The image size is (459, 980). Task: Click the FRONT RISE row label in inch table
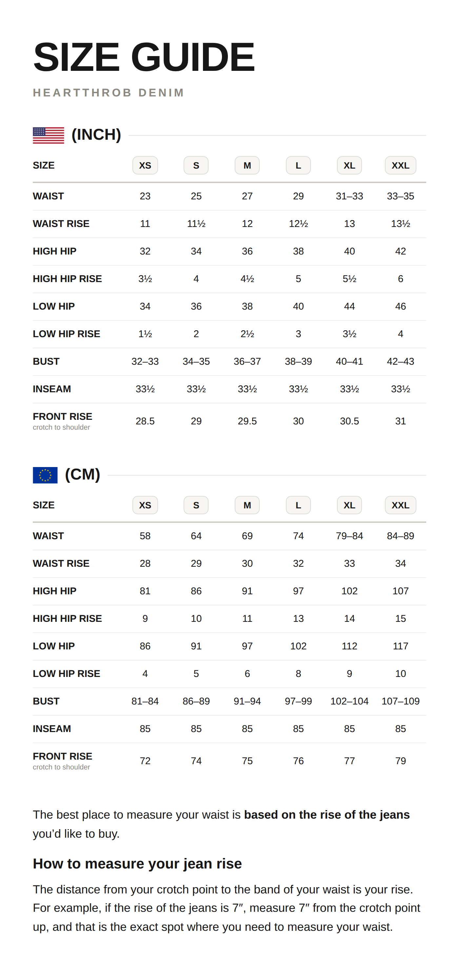click(62, 416)
